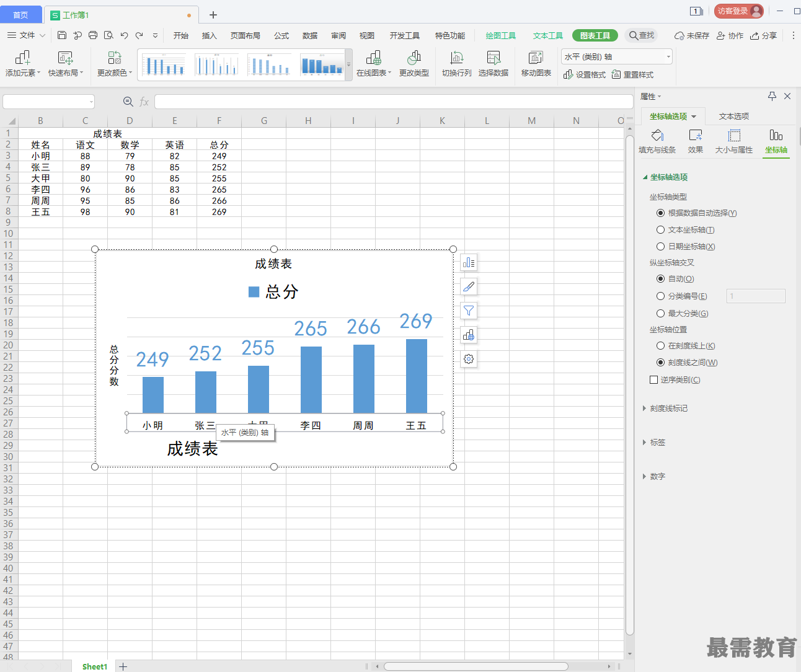The width and height of the screenshot is (801, 672).
Task: Open chart filter funnel floating button
Action: click(x=469, y=311)
